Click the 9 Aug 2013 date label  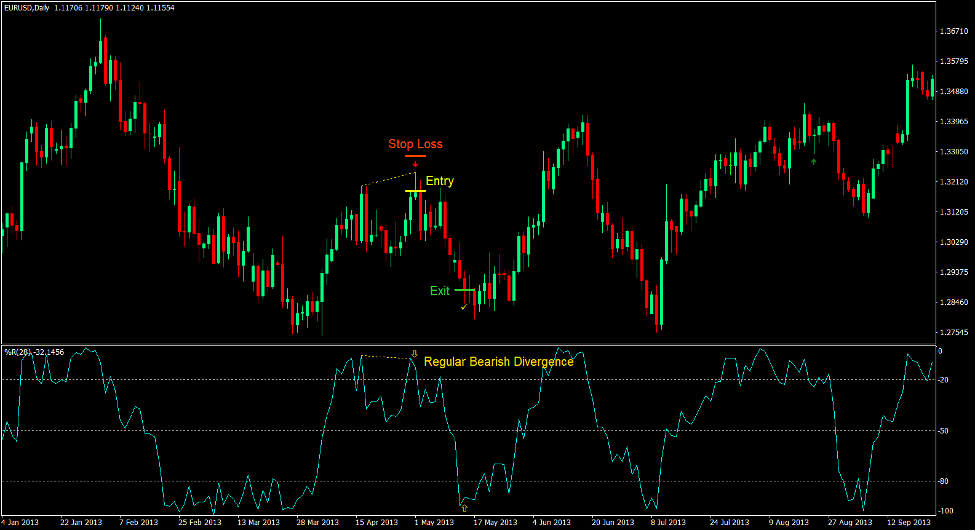tap(789, 522)
